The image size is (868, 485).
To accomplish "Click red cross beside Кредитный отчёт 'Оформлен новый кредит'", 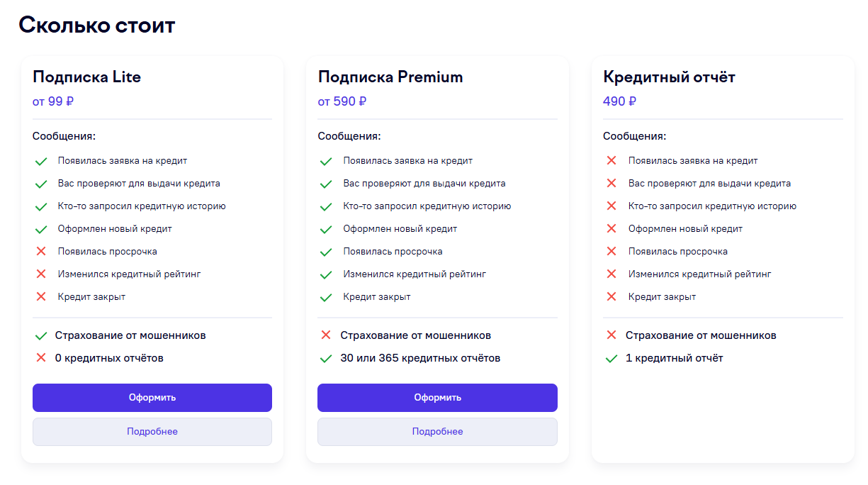I will 611,229.
